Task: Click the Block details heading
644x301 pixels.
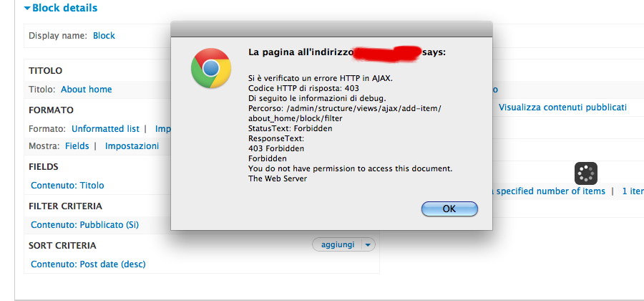Action: (x=65, y=8)
